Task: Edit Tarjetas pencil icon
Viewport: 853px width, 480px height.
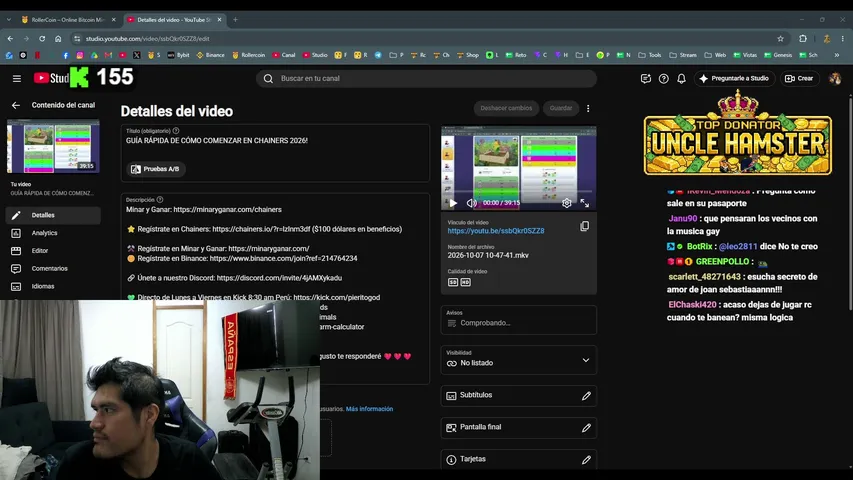Action: point(586,460)
